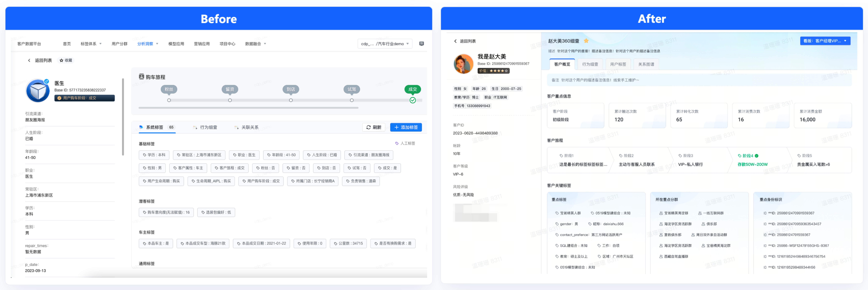The width and height of the screenshot is (868, 290).
Task: Click the 刷新 refresh button
Action: (x=374, y=127)
